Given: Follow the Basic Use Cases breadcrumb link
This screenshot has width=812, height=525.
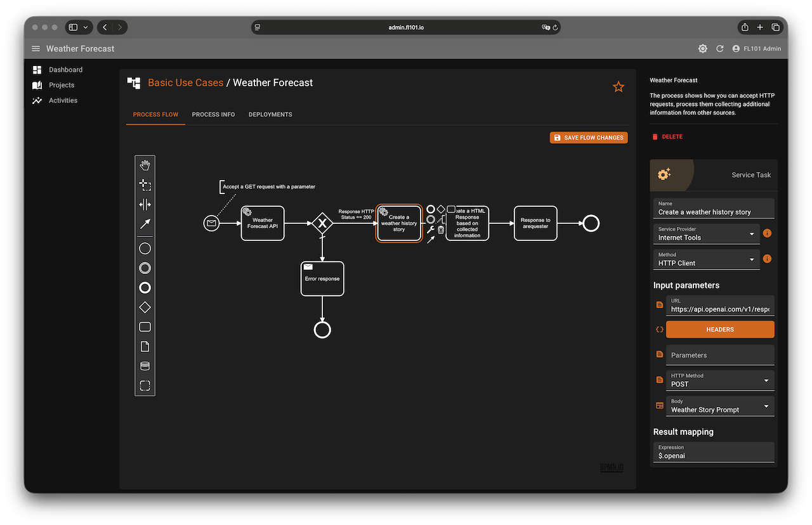Looking at the screenshot, I should pyautogui.click(x=185, y=82).
